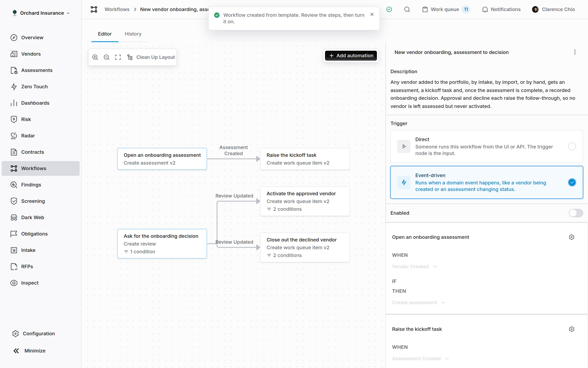The width and height of the screenshot is (588, 368).
Task: Select the Activate the approved vendor node
Action: point(305,201)
